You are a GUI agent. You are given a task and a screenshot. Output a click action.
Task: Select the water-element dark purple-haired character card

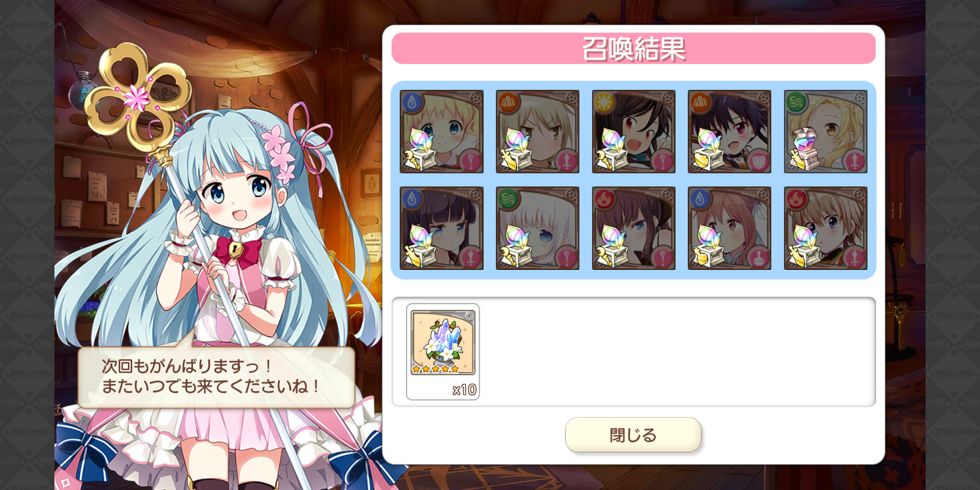(x=441, y=228)
